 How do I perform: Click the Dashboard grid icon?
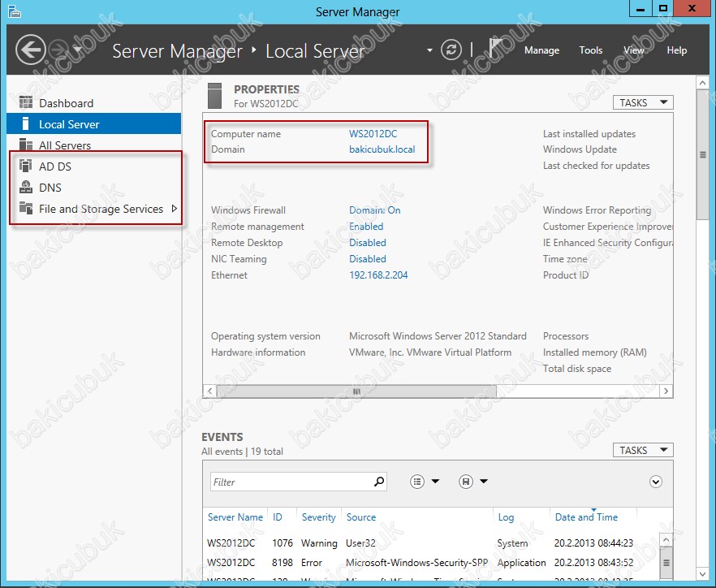pos(26,102)
